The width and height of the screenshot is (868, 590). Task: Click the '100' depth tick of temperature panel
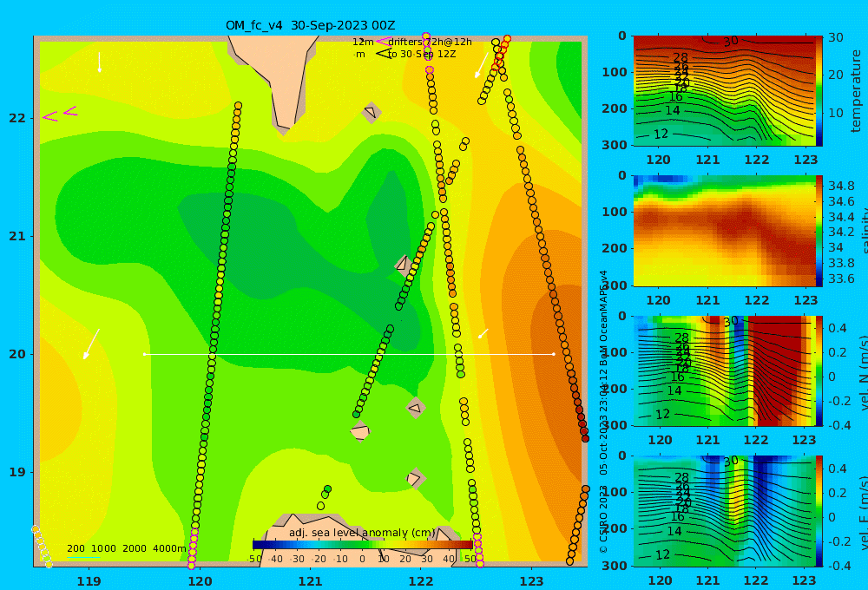coord(615,72)
